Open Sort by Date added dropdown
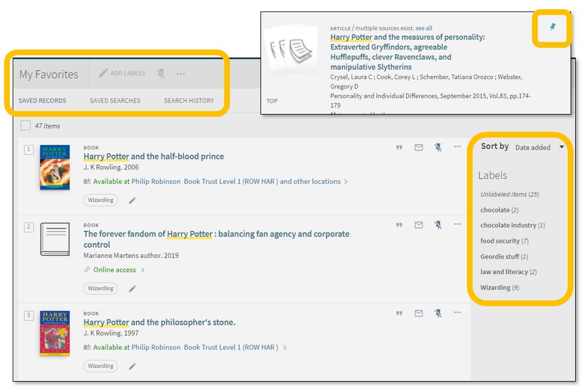 coord(539,147)
